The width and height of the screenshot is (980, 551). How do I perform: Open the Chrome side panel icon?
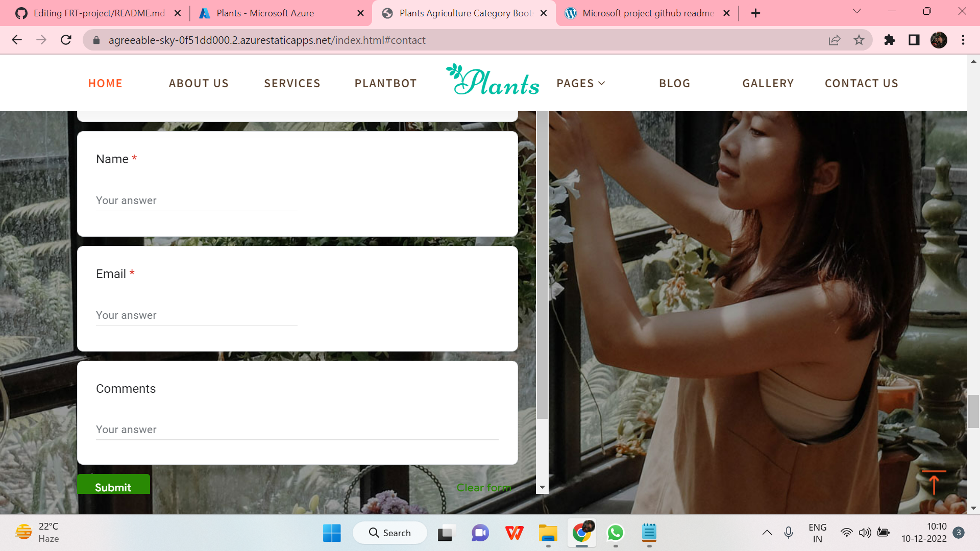pos(914,40)
